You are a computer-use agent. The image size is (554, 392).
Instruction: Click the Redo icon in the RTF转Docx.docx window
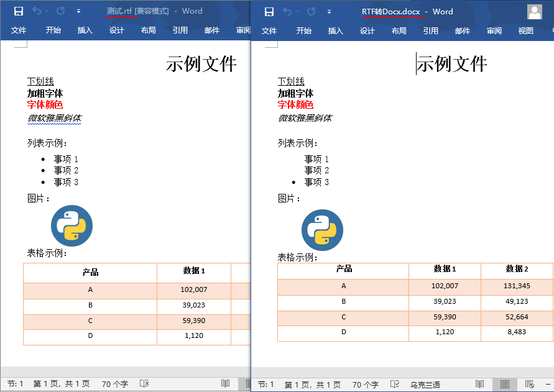point(309,12)
